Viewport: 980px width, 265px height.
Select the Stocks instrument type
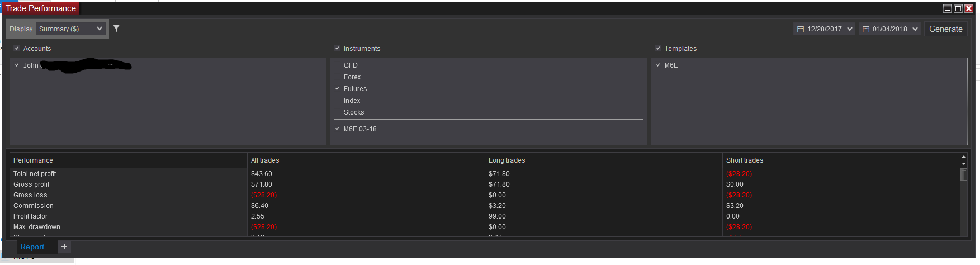(354, 112)
